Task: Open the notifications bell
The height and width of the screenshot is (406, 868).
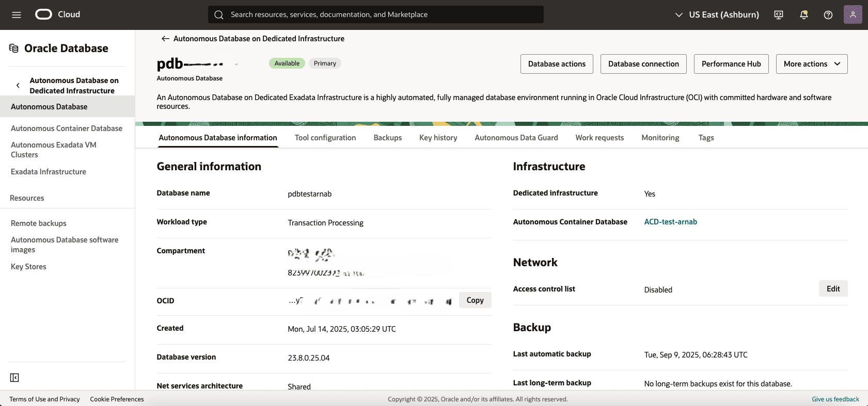Action: (803, 15)
